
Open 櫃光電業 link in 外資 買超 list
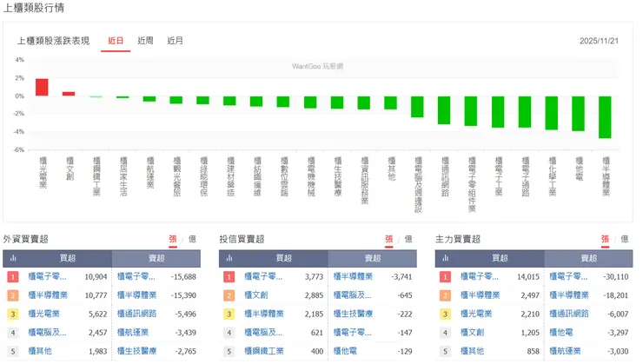tap(43, 314)
